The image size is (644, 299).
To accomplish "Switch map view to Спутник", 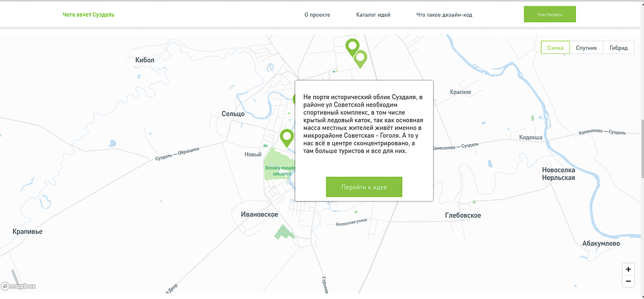I will point(586,48).
